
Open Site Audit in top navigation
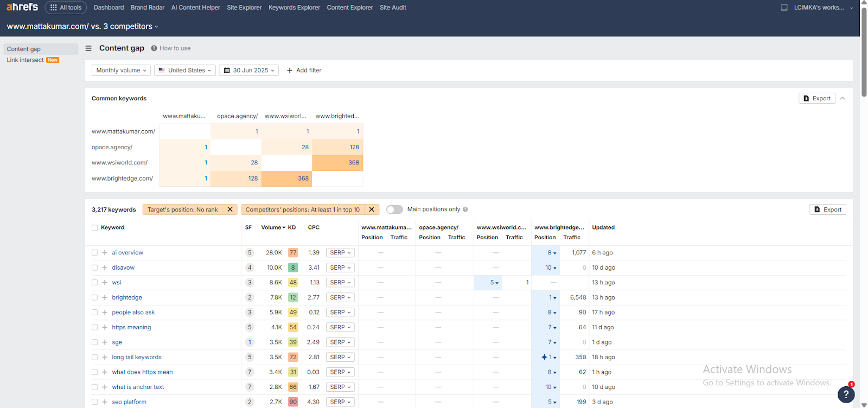393,8
